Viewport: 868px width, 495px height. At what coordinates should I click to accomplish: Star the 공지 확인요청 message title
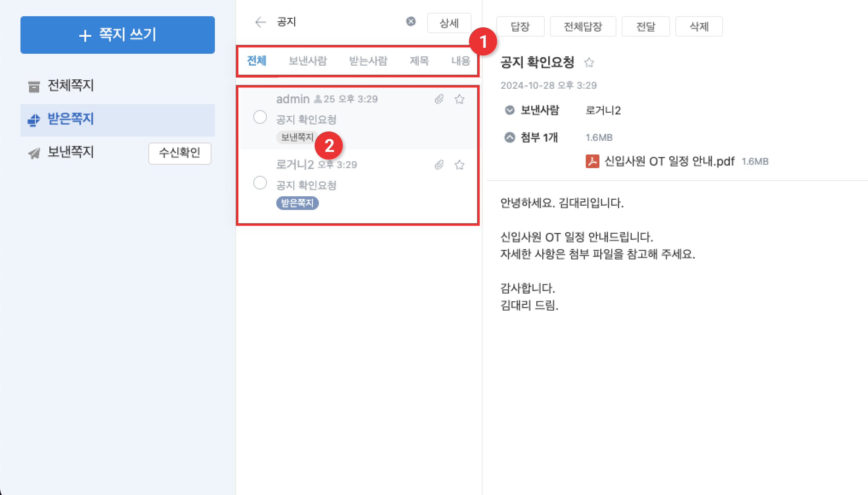click(x=589, y=63)
